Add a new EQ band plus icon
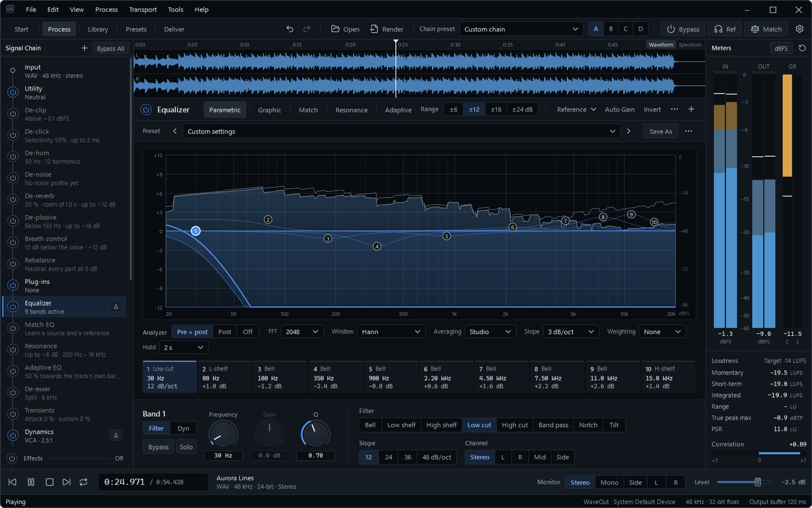 point(691,109)
